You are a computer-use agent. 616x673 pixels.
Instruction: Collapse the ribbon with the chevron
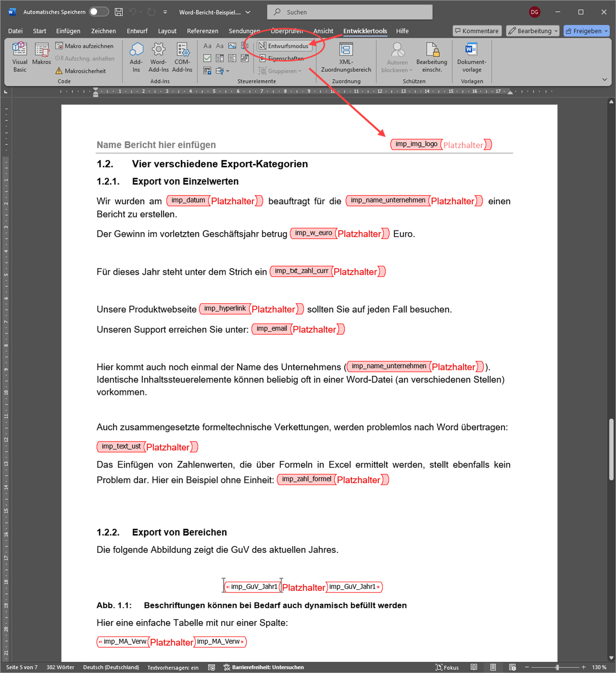604,80
